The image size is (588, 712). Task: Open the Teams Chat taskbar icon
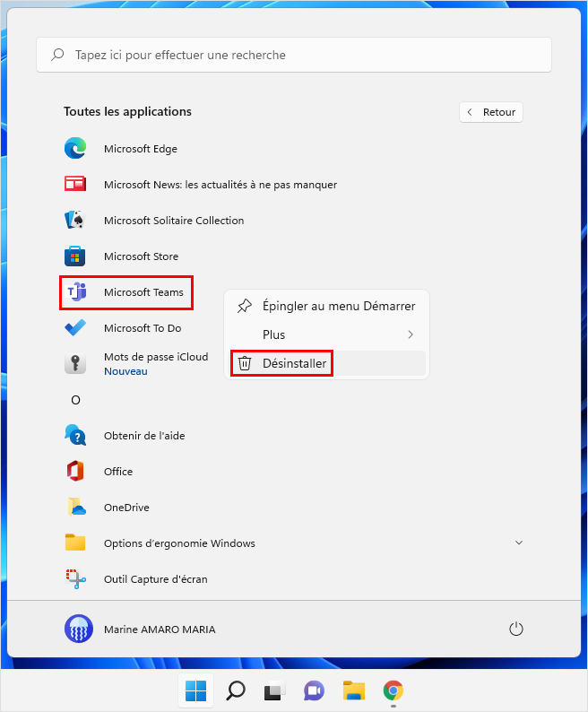point(315,690)
